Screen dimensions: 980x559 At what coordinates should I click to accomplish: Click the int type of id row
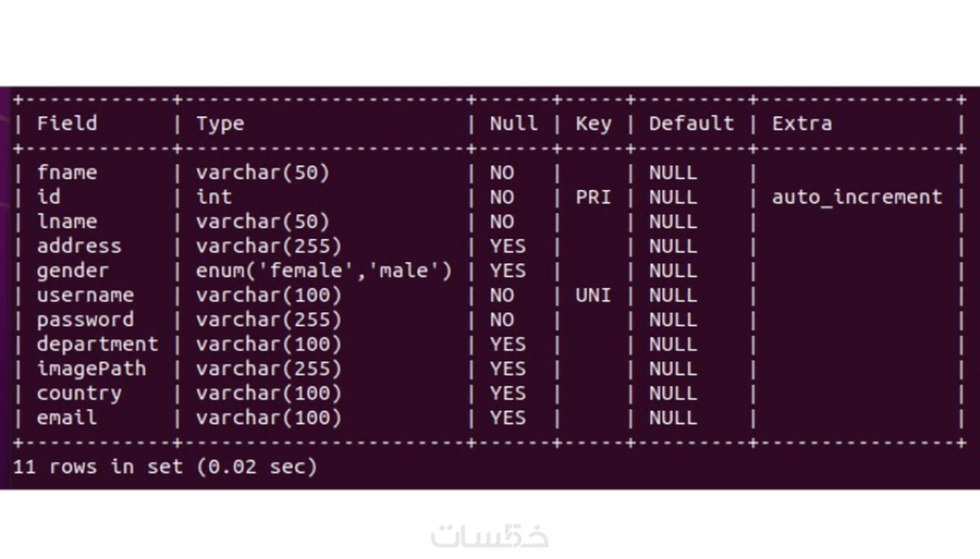pyautogui.click(x=214, y=197)
